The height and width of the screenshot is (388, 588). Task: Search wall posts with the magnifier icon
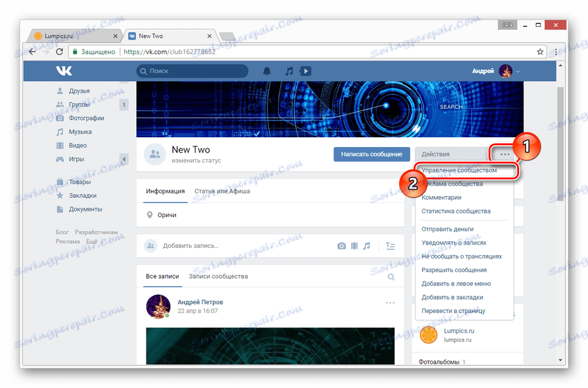coord(391,277)
